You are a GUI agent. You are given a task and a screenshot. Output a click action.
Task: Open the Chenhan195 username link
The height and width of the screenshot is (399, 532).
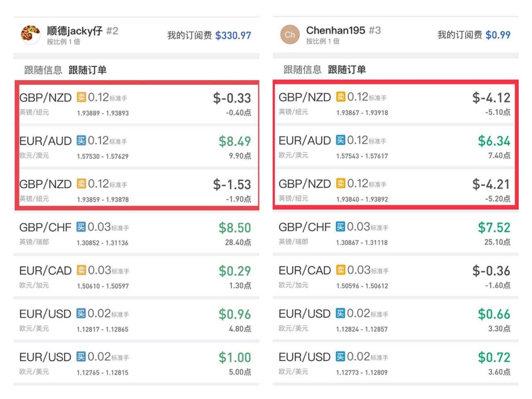click(335, 30)
